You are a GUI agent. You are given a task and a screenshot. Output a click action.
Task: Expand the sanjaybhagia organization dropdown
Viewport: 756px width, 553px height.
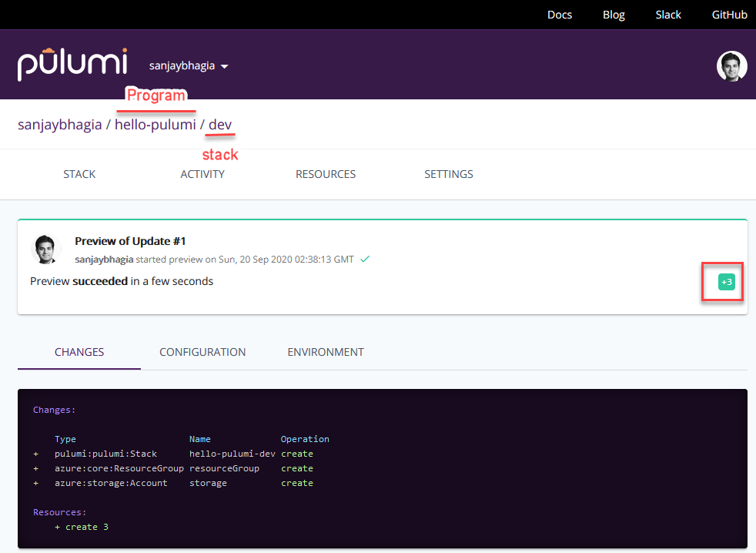(189, 65)
